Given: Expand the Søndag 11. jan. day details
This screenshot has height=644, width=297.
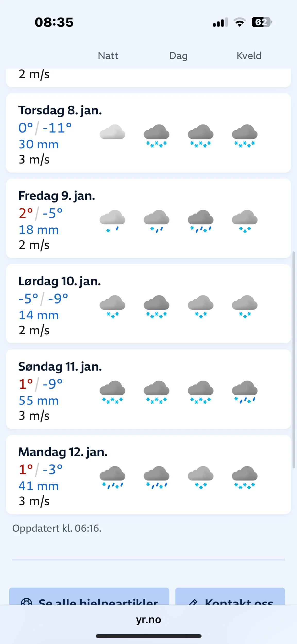Looking at the screenshot, I should click(x=148, y=389).
